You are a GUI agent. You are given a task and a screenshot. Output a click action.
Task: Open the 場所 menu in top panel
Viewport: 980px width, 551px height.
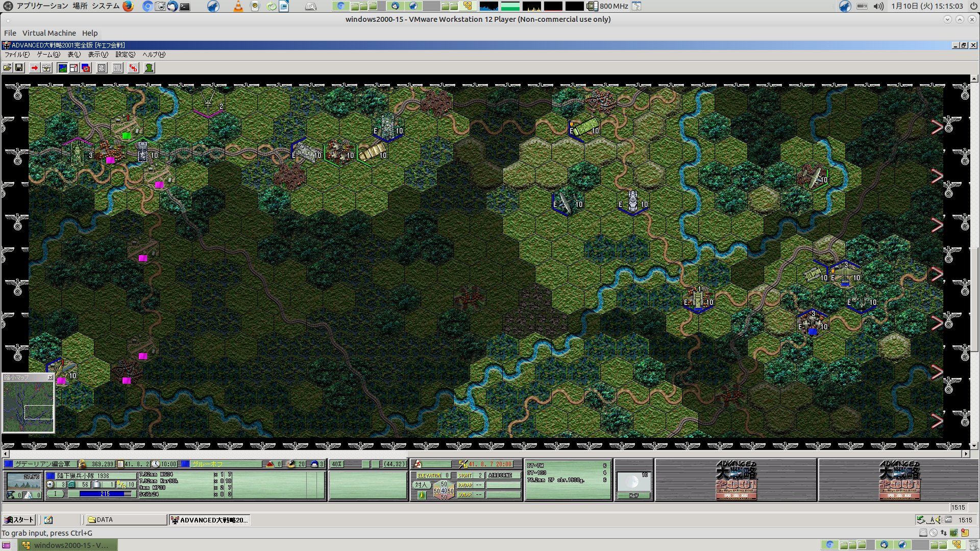tap(80, 6)
